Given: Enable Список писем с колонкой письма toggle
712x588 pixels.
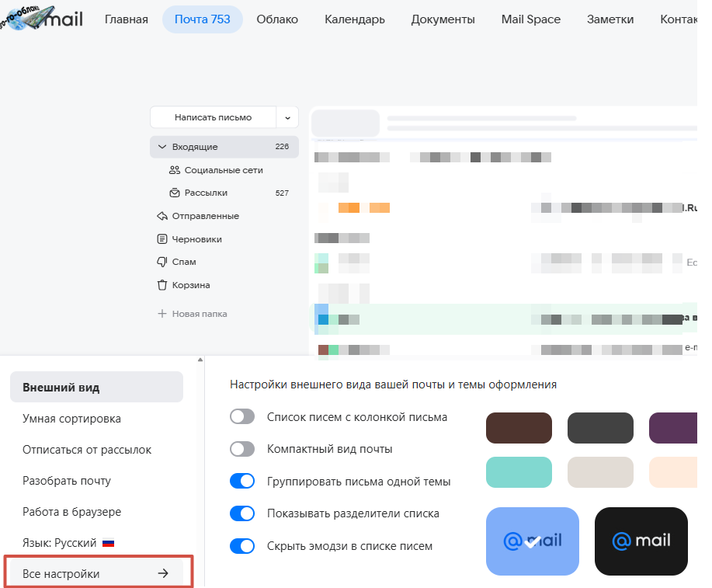Looking at the screenshot, I should [x=242, y=417].
